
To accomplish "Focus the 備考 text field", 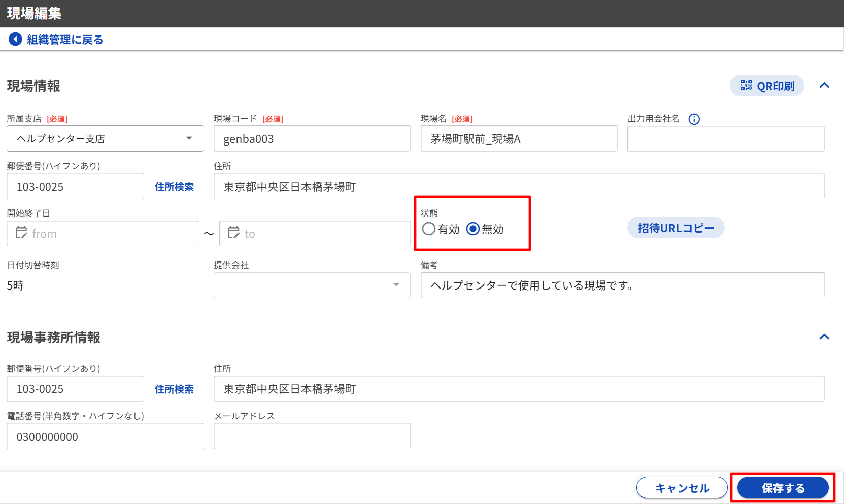I will click(x=622, y=285).
